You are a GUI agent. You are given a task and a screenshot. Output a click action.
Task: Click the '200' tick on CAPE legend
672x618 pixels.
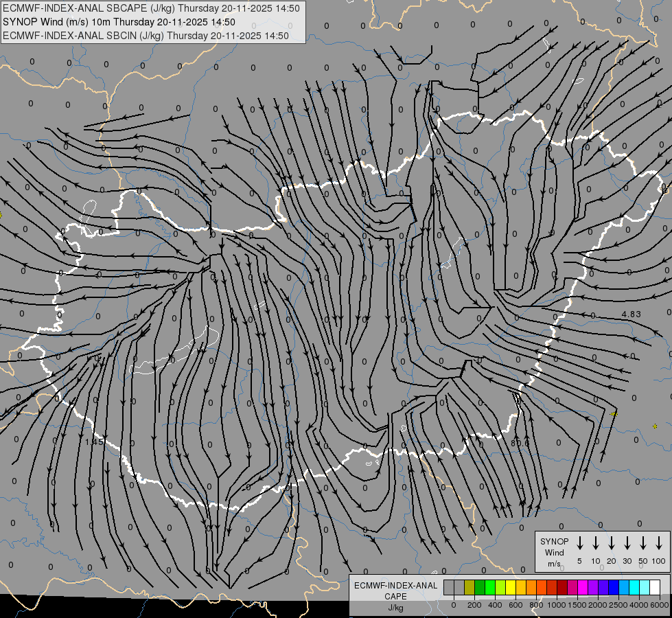tap(474, 605)
